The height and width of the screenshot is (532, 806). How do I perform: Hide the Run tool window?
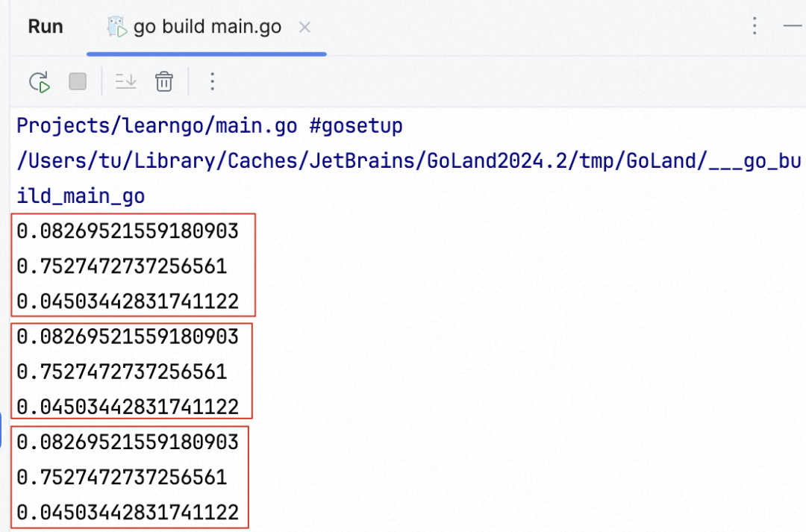click(793, 25)
